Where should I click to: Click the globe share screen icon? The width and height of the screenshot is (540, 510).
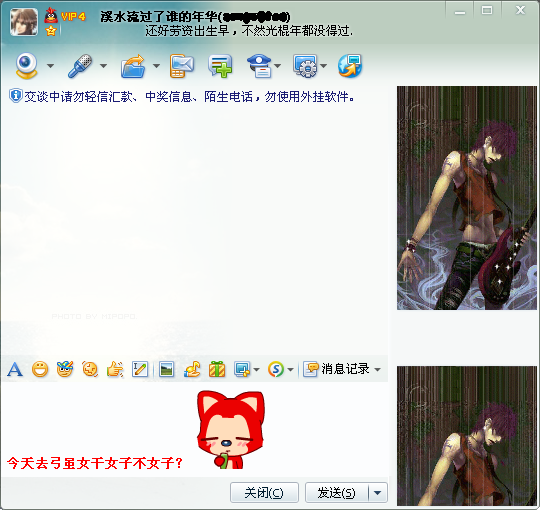coord(350,66)
